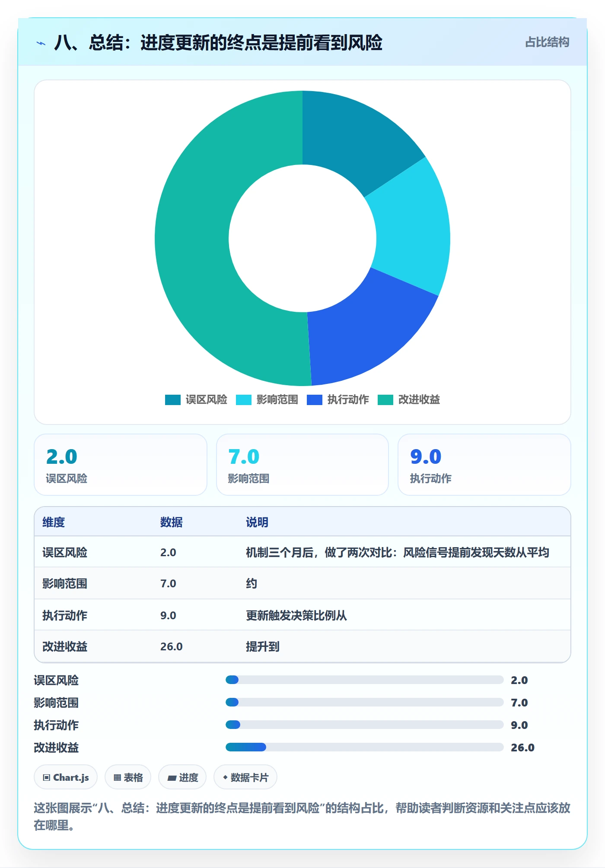605x868 pixels.
Task: Toggle the 误区风险 legend swatch
Action: 173,400
